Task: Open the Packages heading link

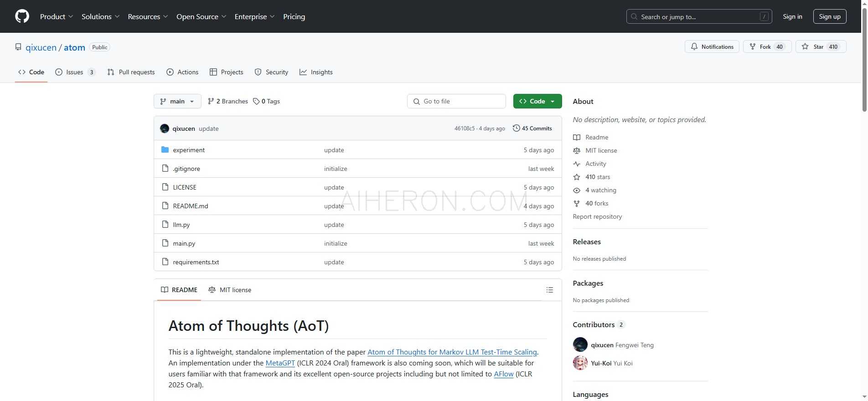Action: point(588,283)
